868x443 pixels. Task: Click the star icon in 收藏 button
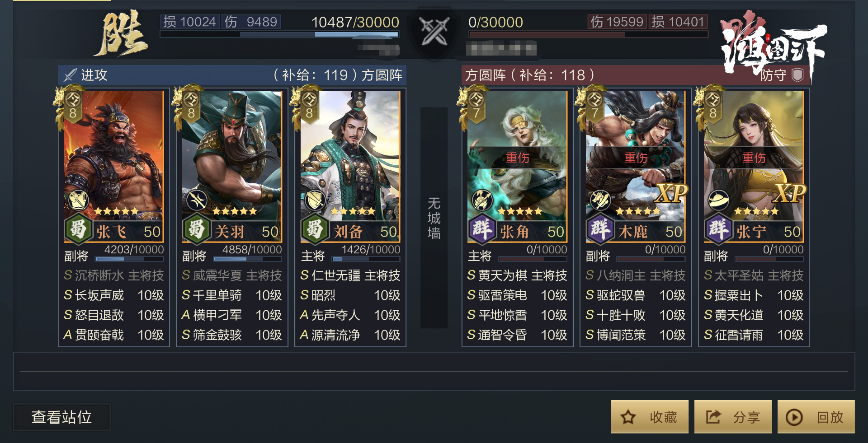click(628, 417)
